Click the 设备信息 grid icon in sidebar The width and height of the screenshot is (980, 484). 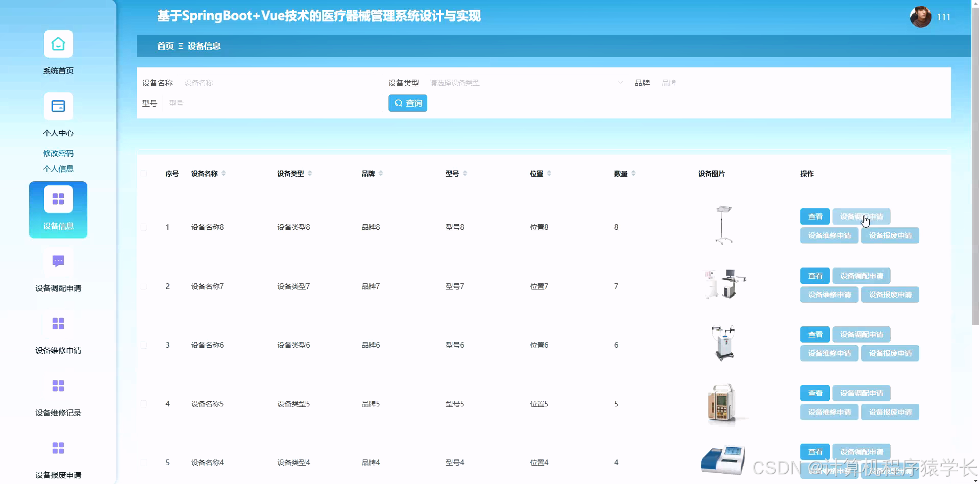[x=58, y=198]
